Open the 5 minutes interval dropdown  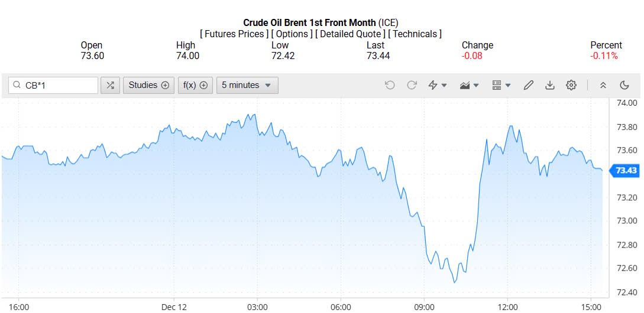[247, 85]
